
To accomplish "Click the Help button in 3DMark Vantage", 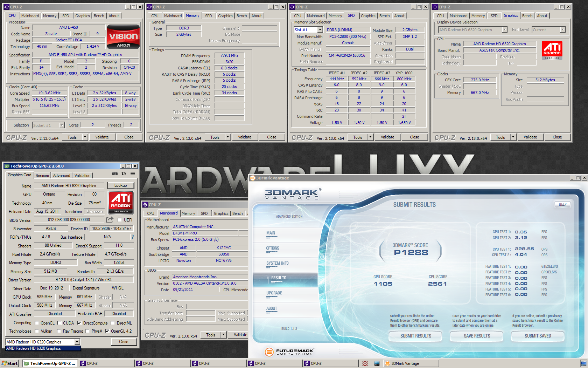I will pos(562,204).
